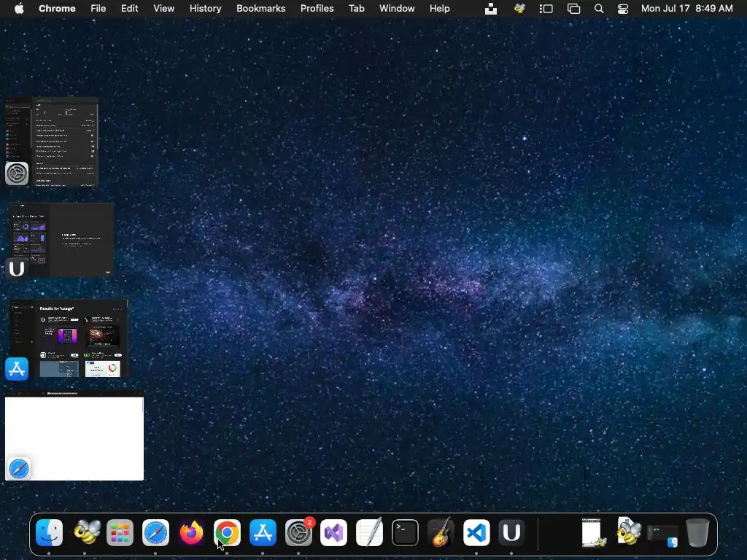Open the Usage app U icon in Dock

[x=511, y=532]
